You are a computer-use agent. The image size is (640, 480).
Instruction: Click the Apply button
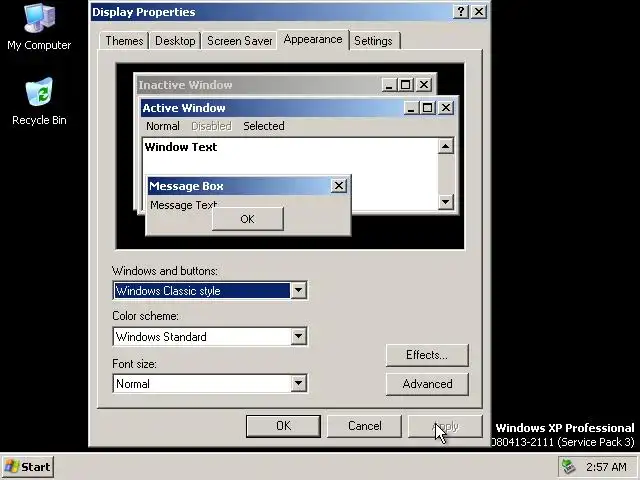pyautogui.click(x=445, y=426)
